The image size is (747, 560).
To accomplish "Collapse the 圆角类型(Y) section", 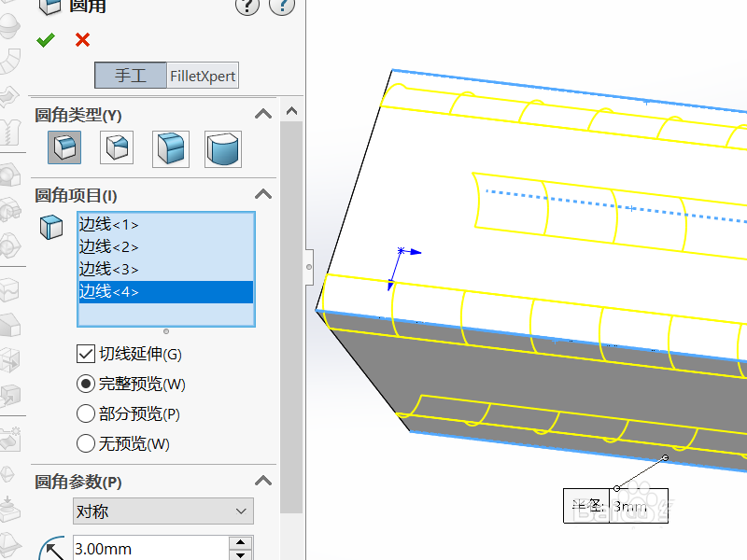I will 263,114.
